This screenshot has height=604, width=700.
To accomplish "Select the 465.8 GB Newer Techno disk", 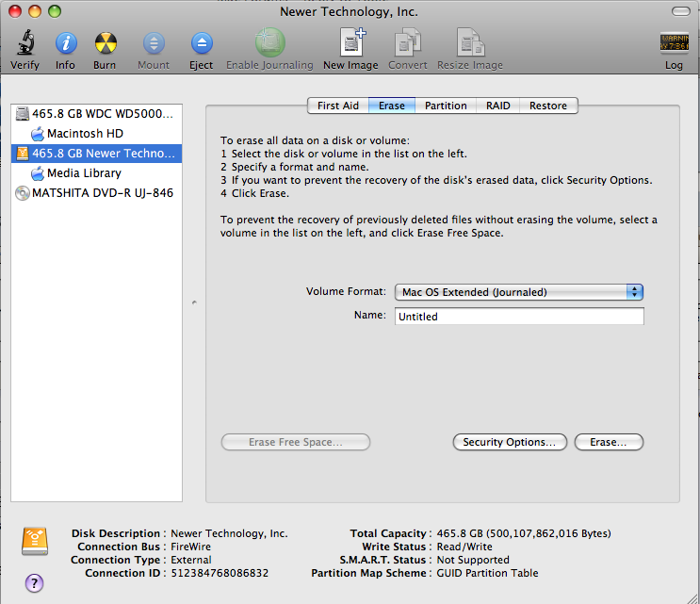I will click(x=96, y=154).
